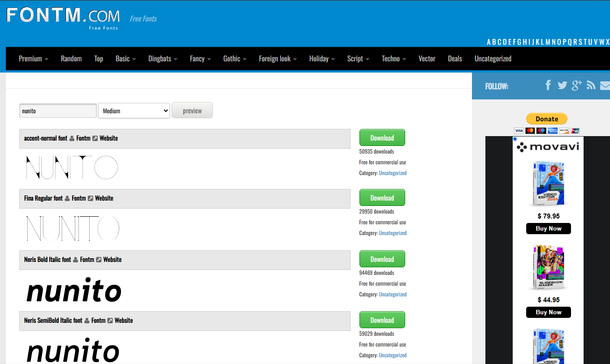610x364 pixels.
Task: Expand the Techno menu
Action: pos(394,59)
